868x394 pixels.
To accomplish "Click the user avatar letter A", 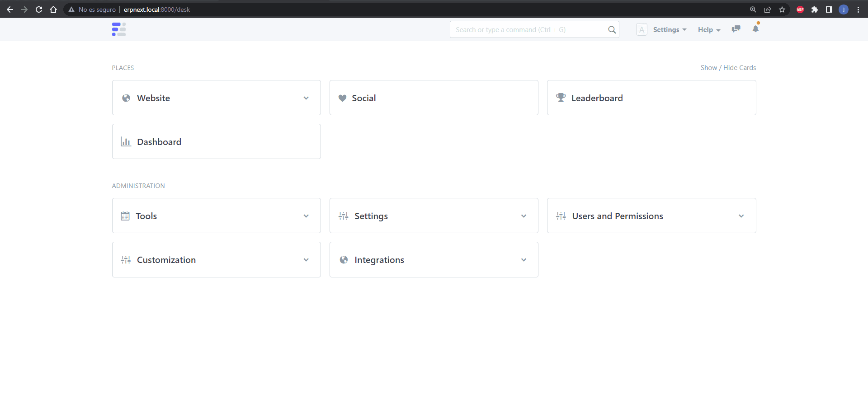I will pyautogui.click(x=642, y=30).
